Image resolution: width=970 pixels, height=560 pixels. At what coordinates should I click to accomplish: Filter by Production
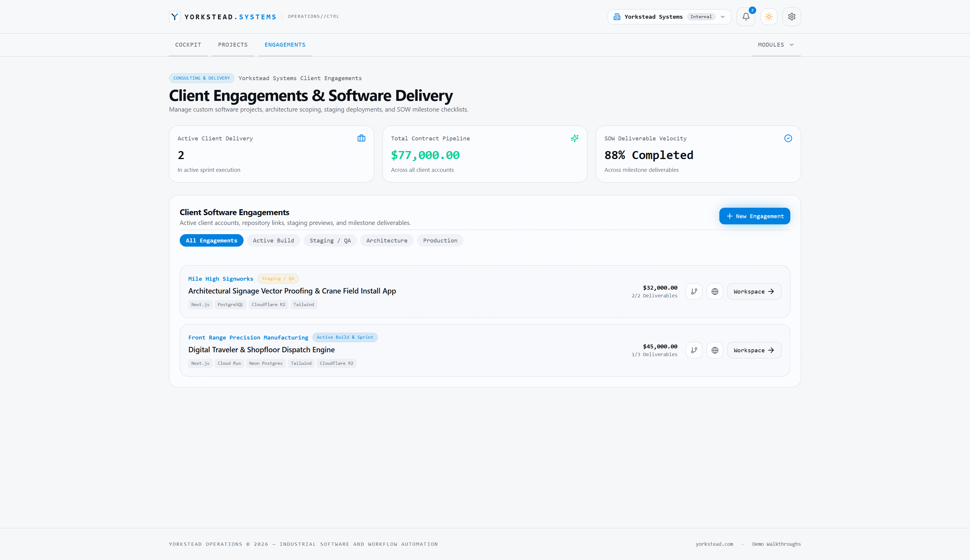(440, 240)
